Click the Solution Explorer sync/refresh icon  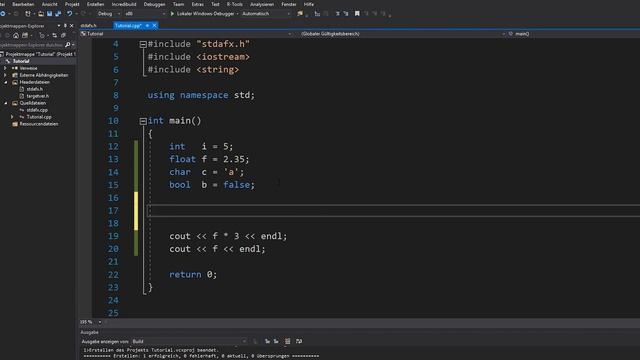[54, 36]
